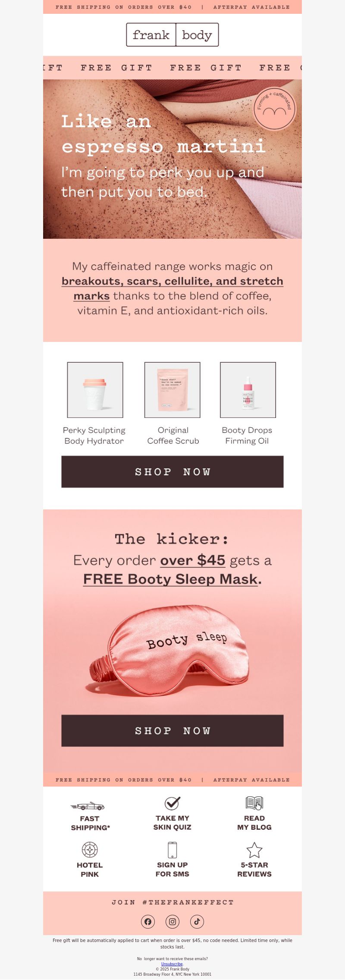Click the Firming + caffeinated round badge

pos(275,109)
